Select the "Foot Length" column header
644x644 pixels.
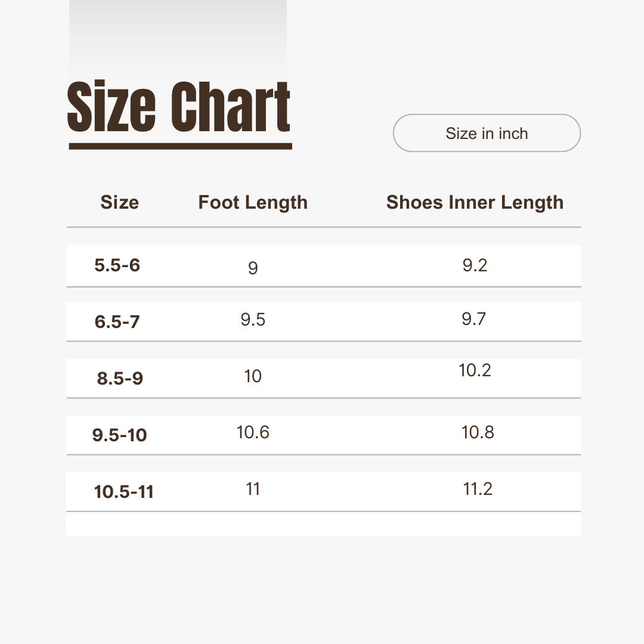(x=253, y=203)
